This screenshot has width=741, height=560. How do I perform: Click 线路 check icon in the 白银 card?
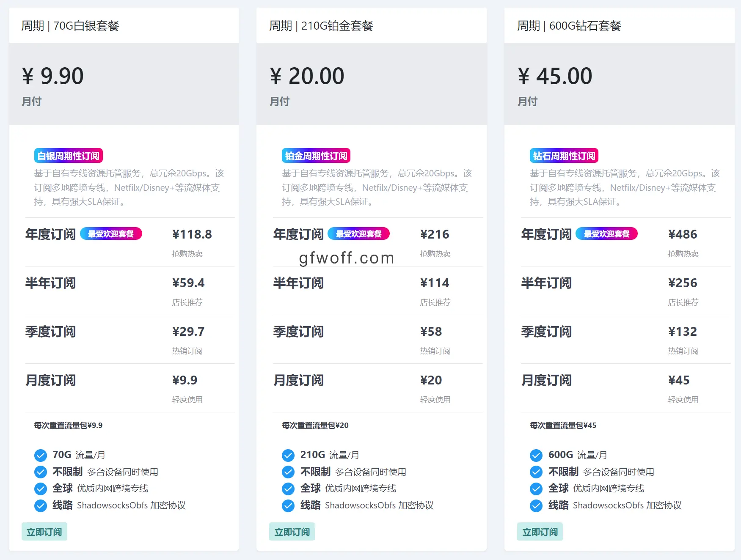pyautogui.click(x=41, y=505)
